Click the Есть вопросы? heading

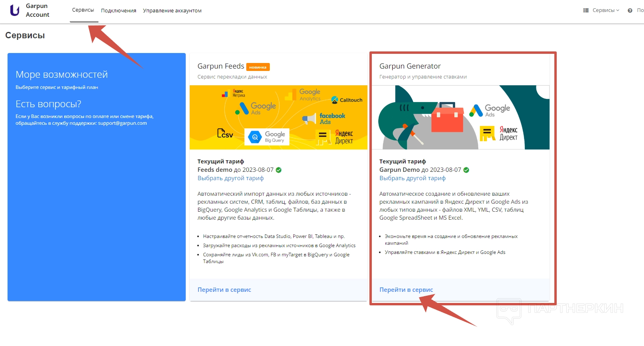48,104
